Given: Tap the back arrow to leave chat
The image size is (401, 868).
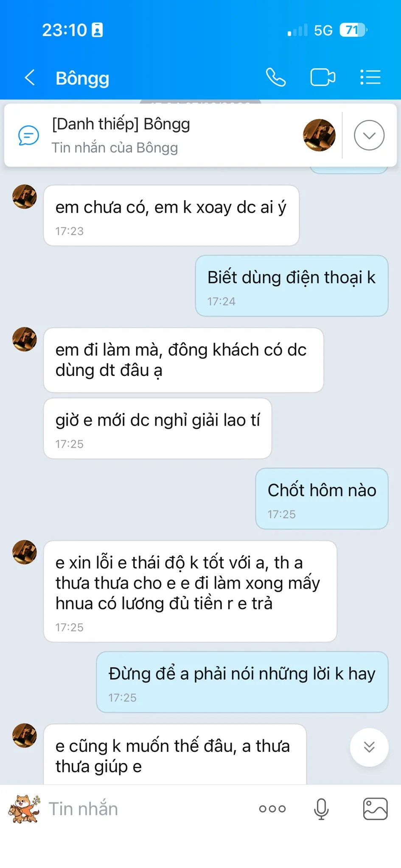Looking at the screenshot, I should 30,78.
